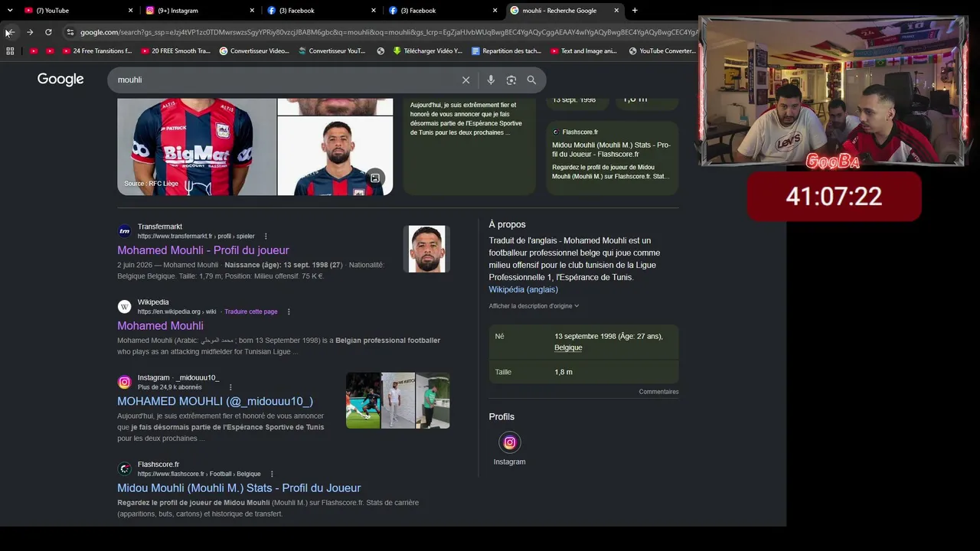Screen dimensions: 980x551
Task: Go forward in browser history
Action: (x=30, y=32)
